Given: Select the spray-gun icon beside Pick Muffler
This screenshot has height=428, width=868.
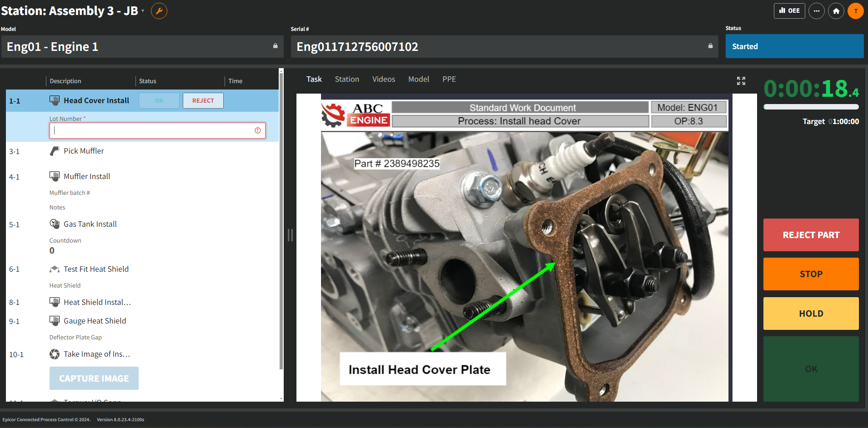Looking at the screenshot, I should click(x=54, y=150).
